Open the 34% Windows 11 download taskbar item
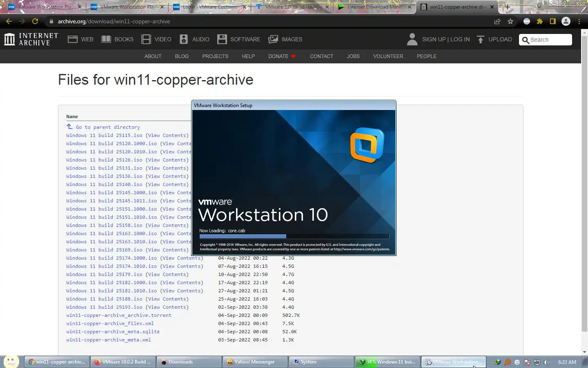Screen dimensions: 588x368 (388, 362)
